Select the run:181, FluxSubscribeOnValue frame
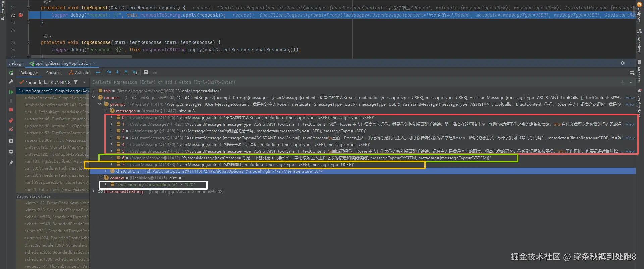644x269 pixels. pyautogui.click(x=53, y=161)
